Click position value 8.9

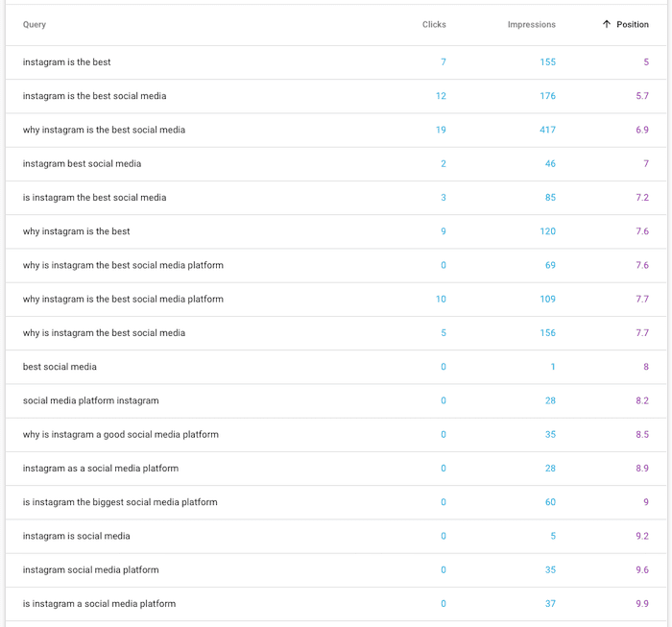coord(642,469)
